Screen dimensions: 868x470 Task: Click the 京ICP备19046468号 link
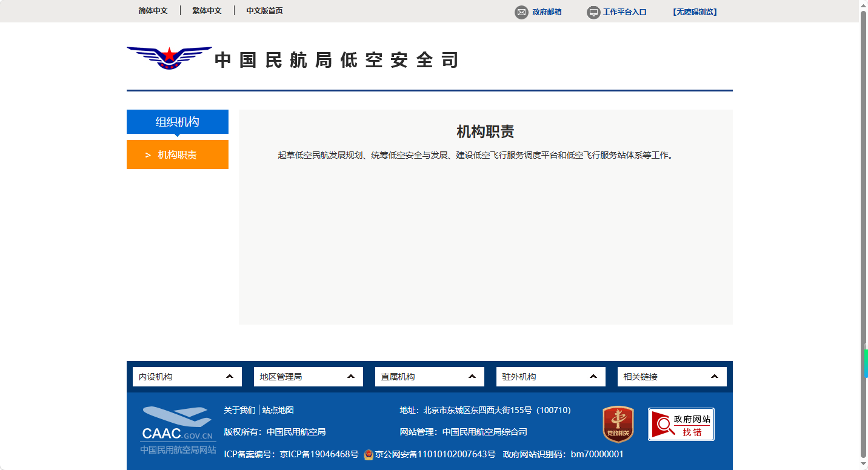(x=319, y=454)
